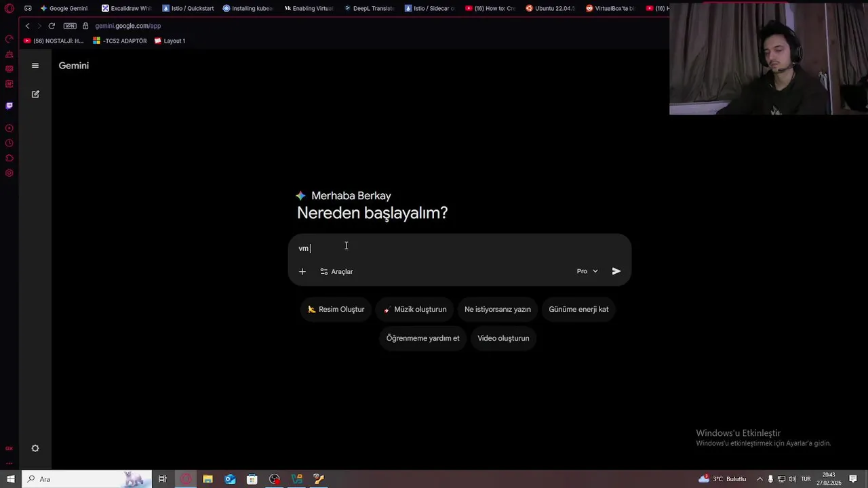This screenshot has width=868, height=488.
Task: Open the -TC52 ADAPTÖR bookmark
Action: pos(119,41)
